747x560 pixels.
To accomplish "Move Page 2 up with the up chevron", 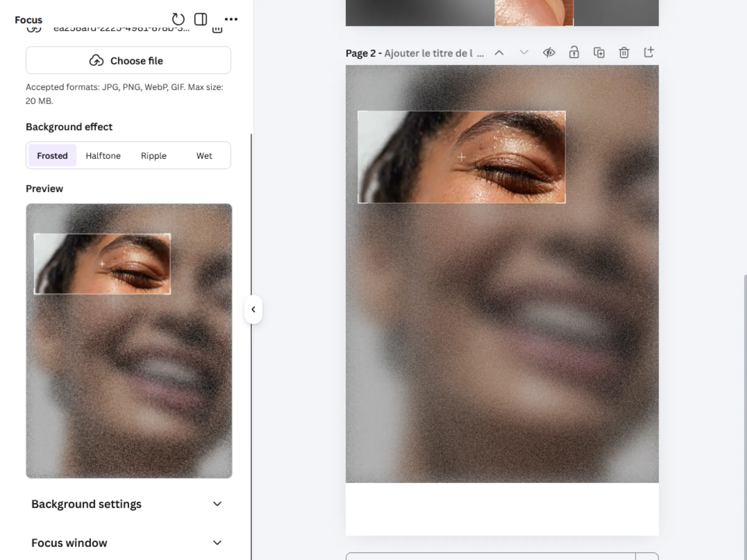I will tap(499, 53).
